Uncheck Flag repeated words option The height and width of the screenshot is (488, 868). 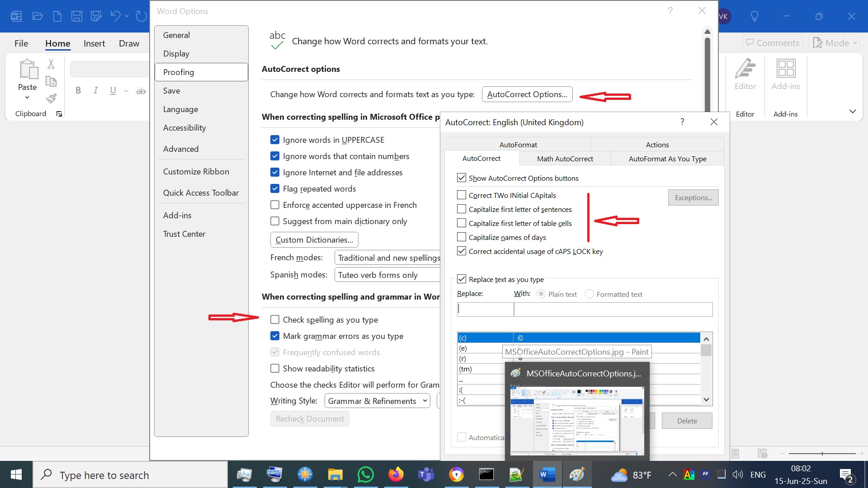tap(275, 189)
